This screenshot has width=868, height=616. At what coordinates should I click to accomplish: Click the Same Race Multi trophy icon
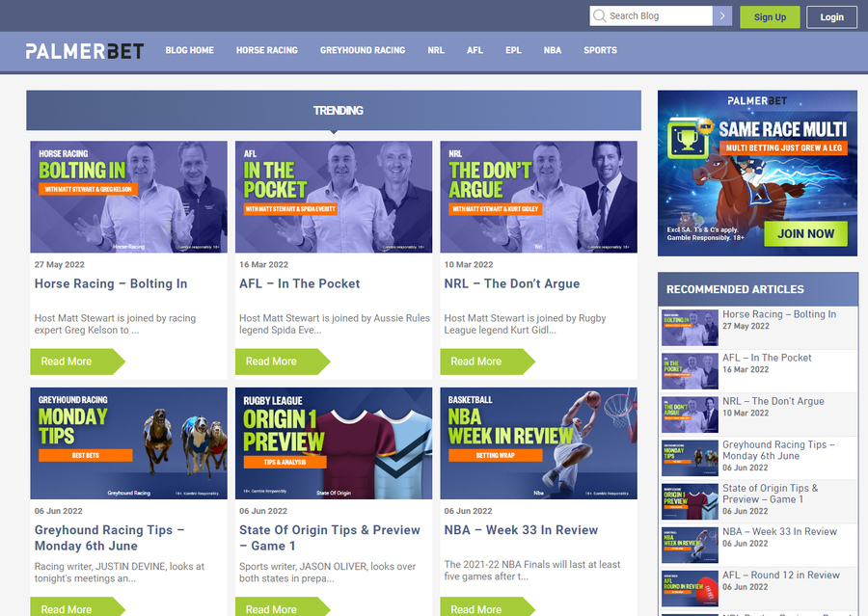pyautogui.click(x=688, y=139)
